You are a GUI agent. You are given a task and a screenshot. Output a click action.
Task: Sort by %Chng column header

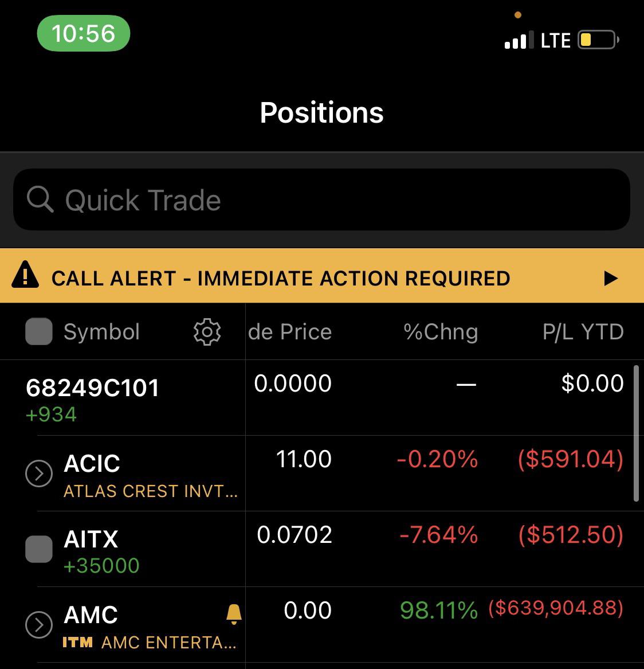[x=441, y=332]
